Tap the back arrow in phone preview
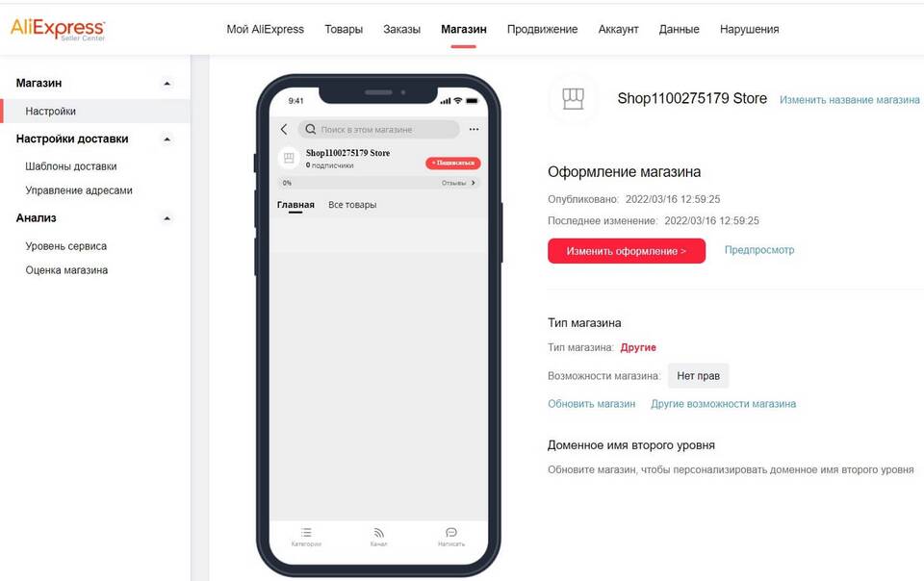Image resolution: width=924 pixels, height=581 pixels. pos(284,130)
